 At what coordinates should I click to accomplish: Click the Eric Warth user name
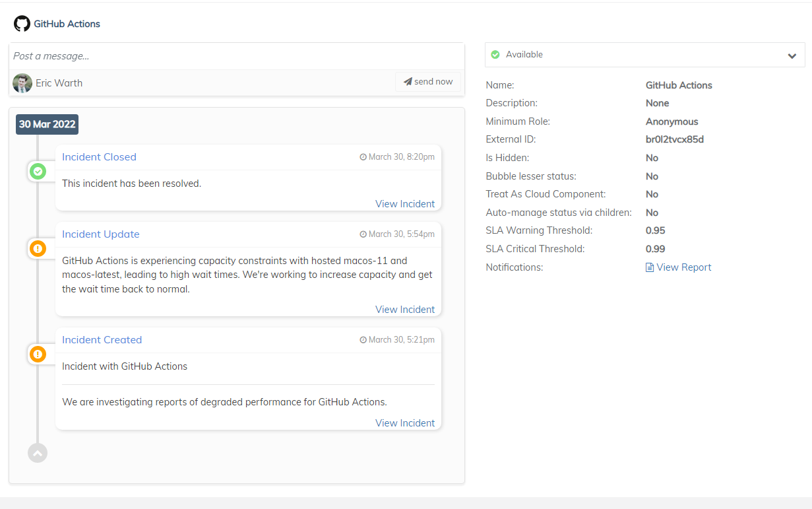coord(59,83)
